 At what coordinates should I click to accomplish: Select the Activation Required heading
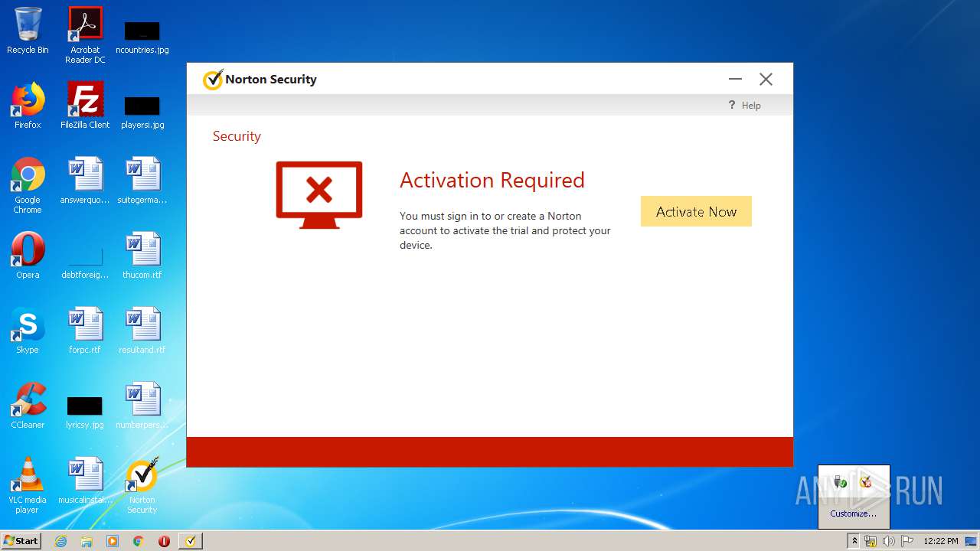[x=492, y=180]
